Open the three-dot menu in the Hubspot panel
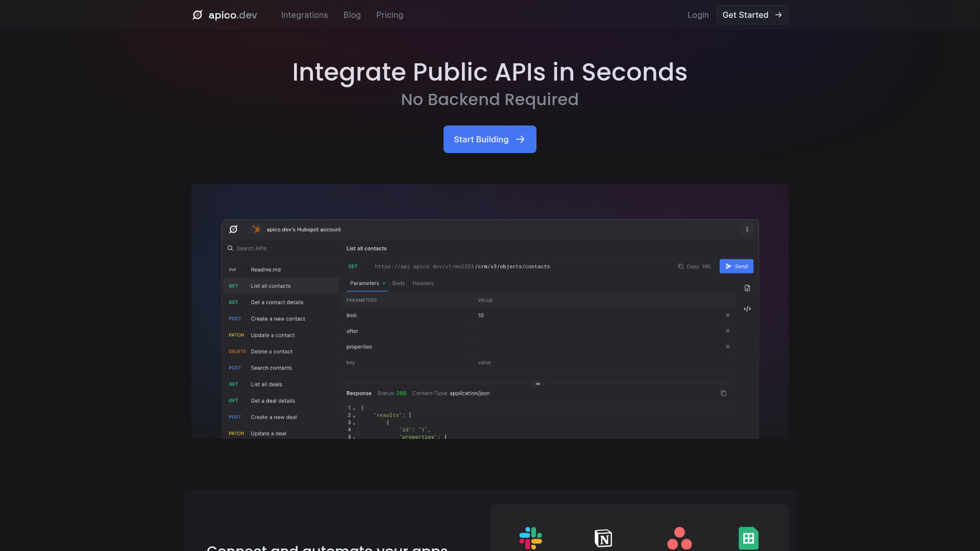Image resolution: width=980 pixels, height=551 pixels. tap(747, 230)
